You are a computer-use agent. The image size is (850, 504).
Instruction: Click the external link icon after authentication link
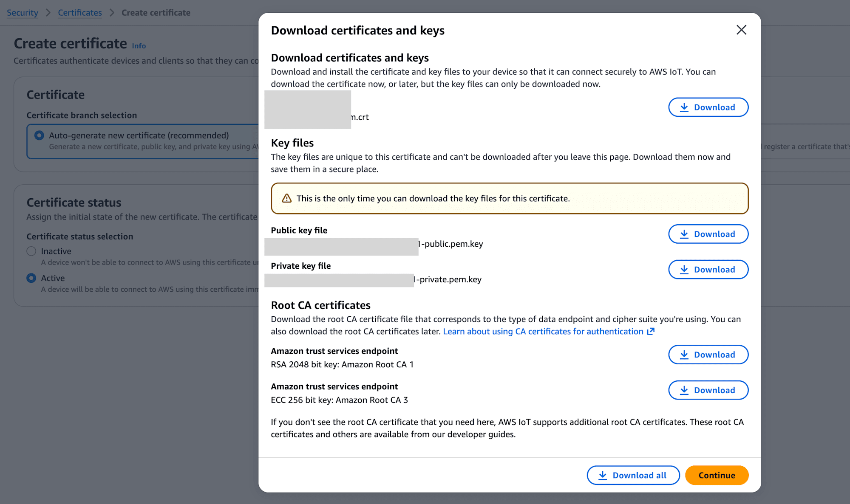pos(651,331)
